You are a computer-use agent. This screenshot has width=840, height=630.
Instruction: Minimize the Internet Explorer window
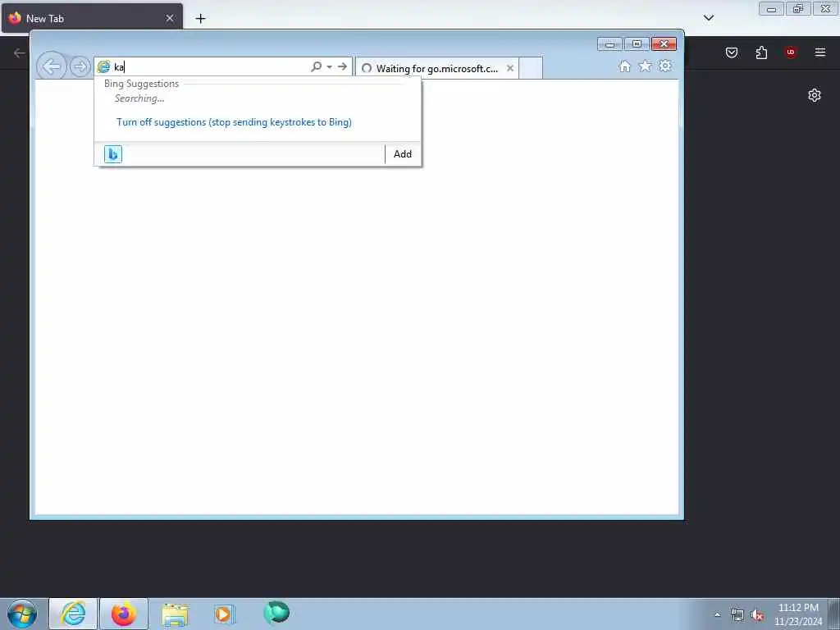click(609, 44)
